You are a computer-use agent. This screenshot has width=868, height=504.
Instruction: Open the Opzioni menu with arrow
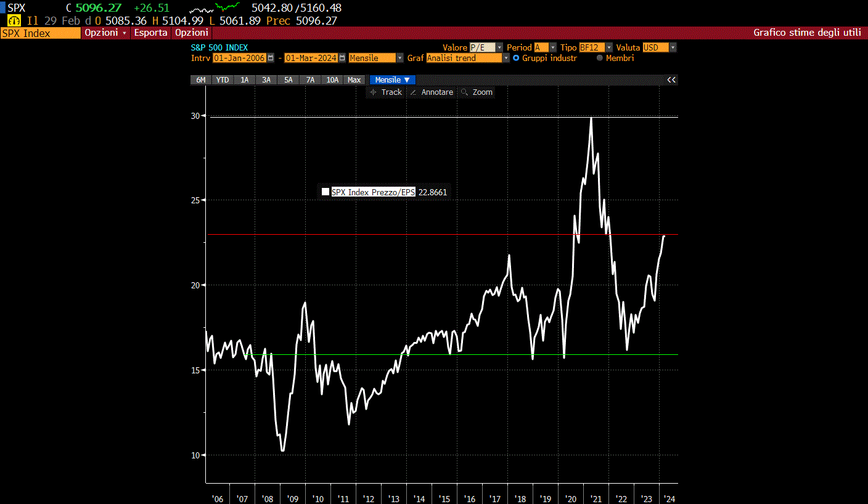pyautogui.click(x=105, y=33)
